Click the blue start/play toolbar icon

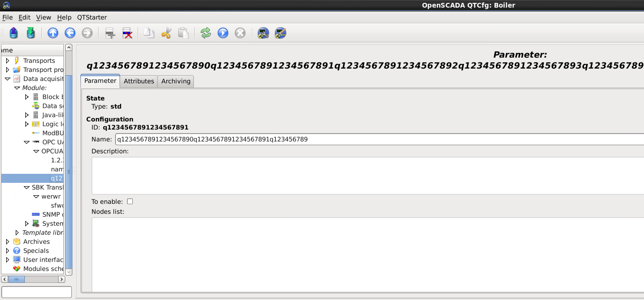(223, 33)
